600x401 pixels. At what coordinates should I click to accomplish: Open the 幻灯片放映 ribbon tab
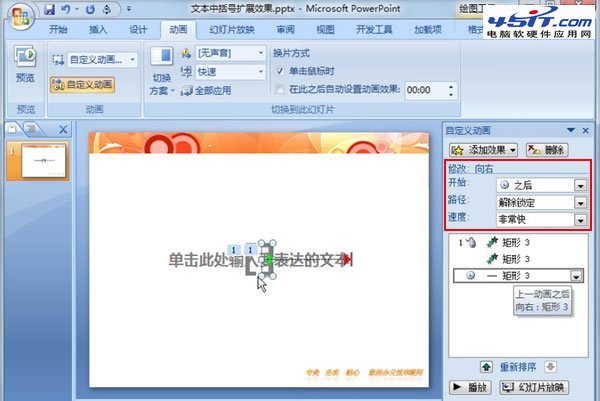234,30
